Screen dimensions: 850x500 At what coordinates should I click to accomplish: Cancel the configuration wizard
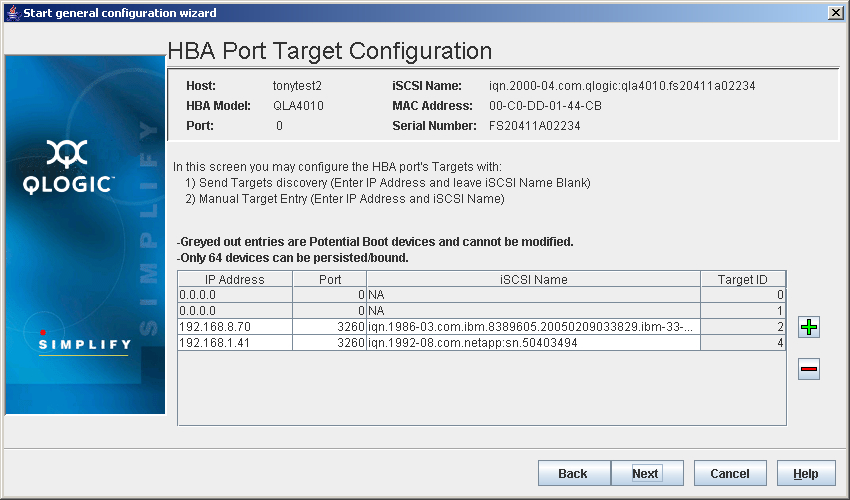729,473
